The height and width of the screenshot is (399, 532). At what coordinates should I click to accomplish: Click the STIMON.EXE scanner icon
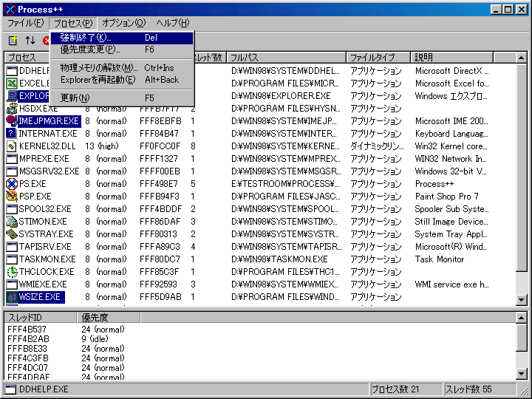pyautogui.click(x=12, y=221)
